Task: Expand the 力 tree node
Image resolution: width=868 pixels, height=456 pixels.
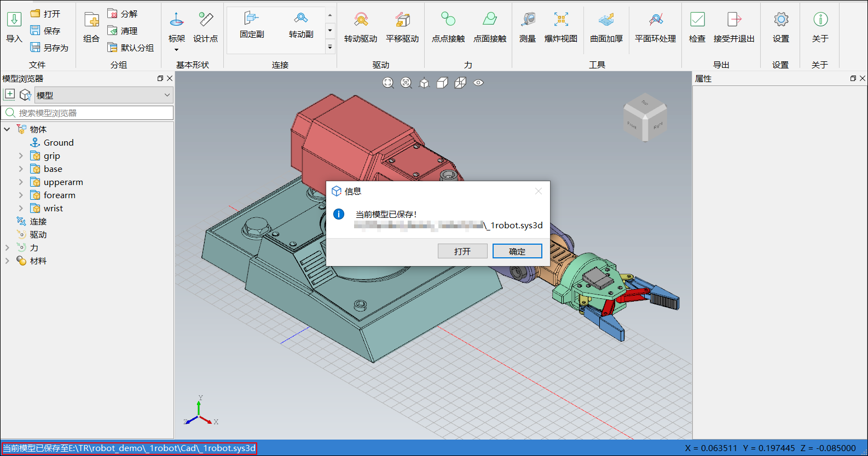Action: tap(7, 248)
